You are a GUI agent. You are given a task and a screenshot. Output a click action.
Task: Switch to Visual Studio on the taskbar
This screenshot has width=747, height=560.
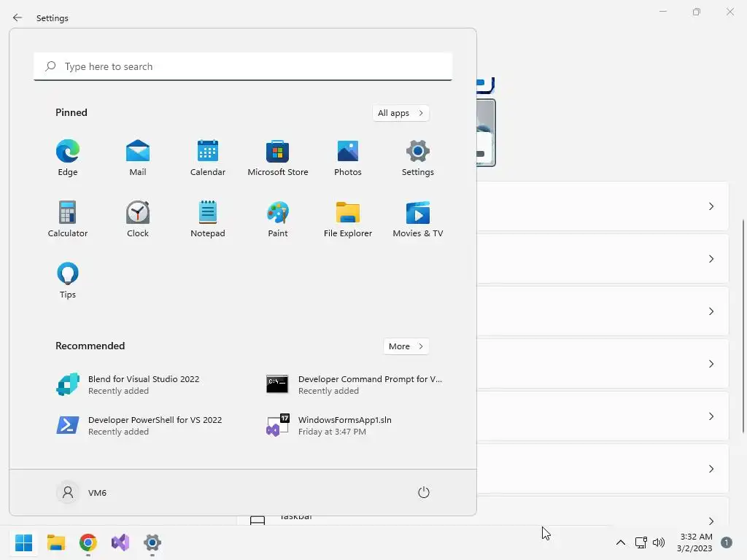tap(120, 542)
